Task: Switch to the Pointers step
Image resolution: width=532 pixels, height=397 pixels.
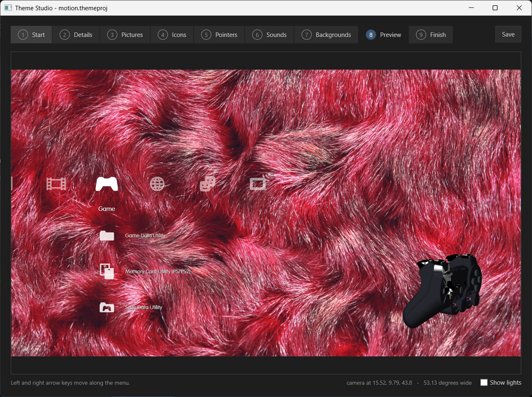Action: click(x=219, y=35)
